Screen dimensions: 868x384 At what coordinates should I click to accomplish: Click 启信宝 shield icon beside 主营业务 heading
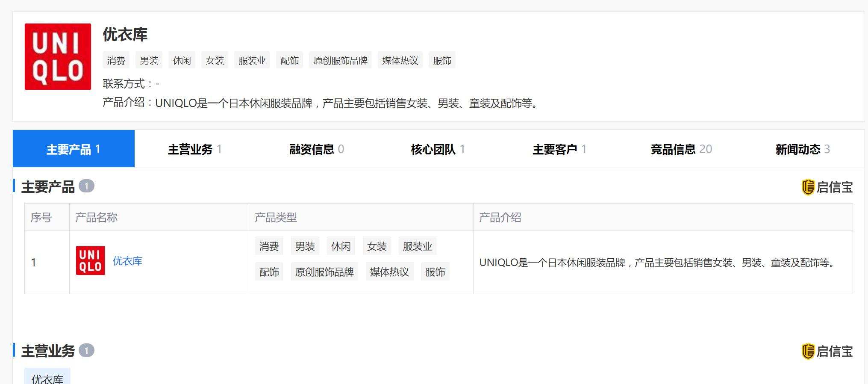[x=808, y=352]
